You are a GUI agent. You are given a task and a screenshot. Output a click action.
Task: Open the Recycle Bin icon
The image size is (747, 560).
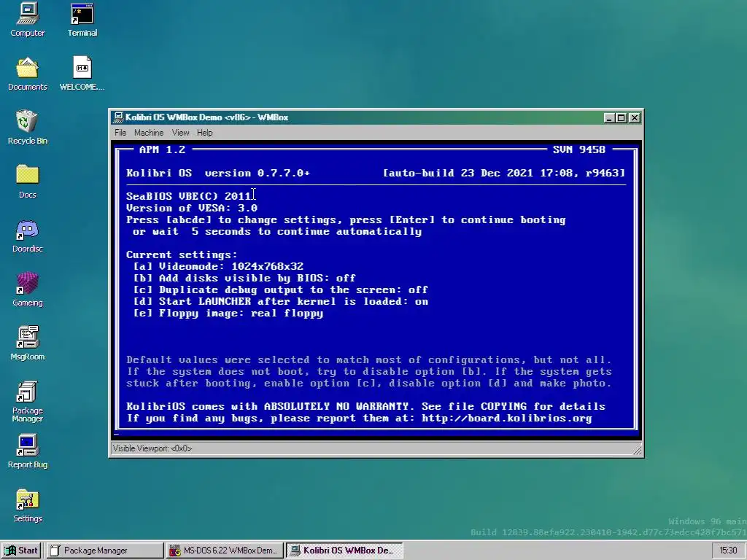tap(27, 128)
